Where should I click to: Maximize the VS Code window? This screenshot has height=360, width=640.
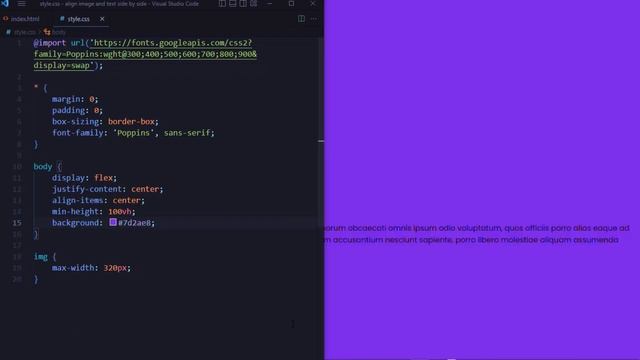coord(291,4)
